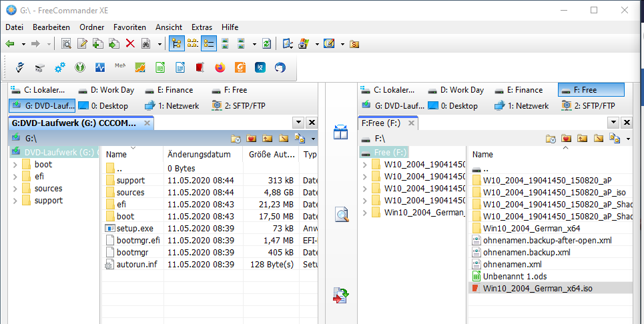Click the Move toolbar icon

coord(113,43)
